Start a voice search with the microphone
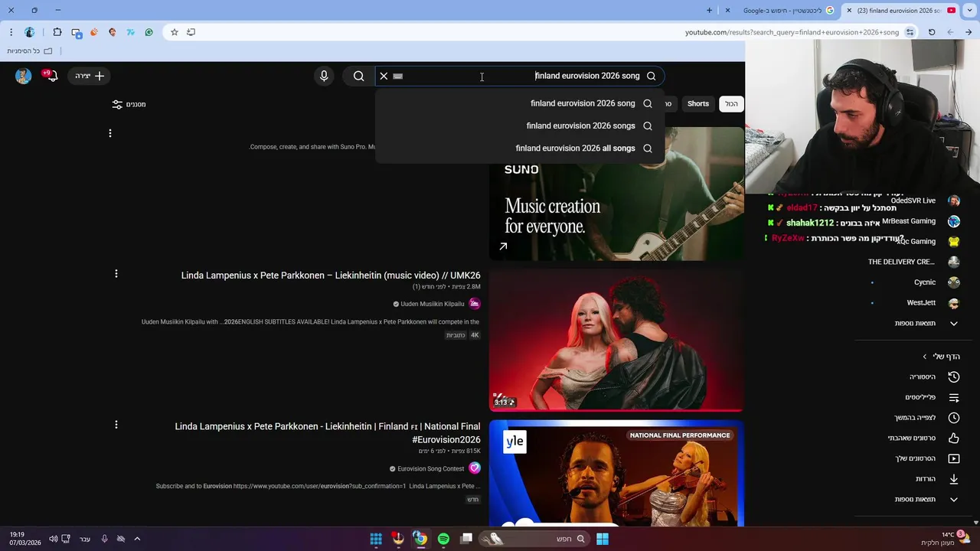This screenshot has height=551, width=980. [324, 76]
